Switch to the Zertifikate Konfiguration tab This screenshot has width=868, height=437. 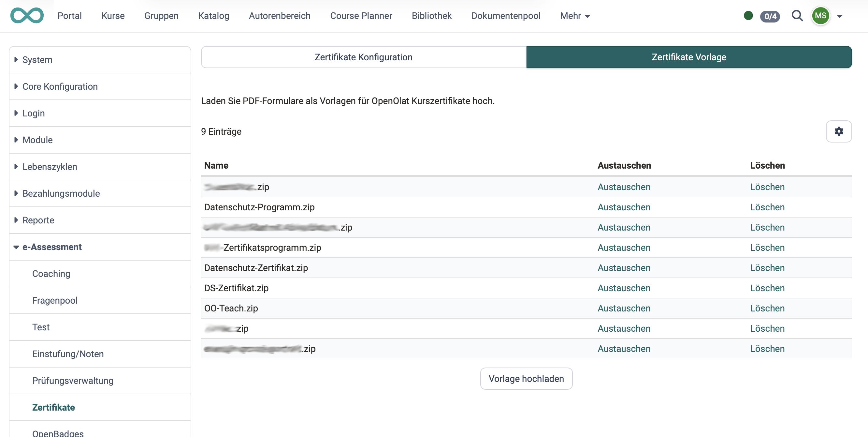[x=363, y=57]
